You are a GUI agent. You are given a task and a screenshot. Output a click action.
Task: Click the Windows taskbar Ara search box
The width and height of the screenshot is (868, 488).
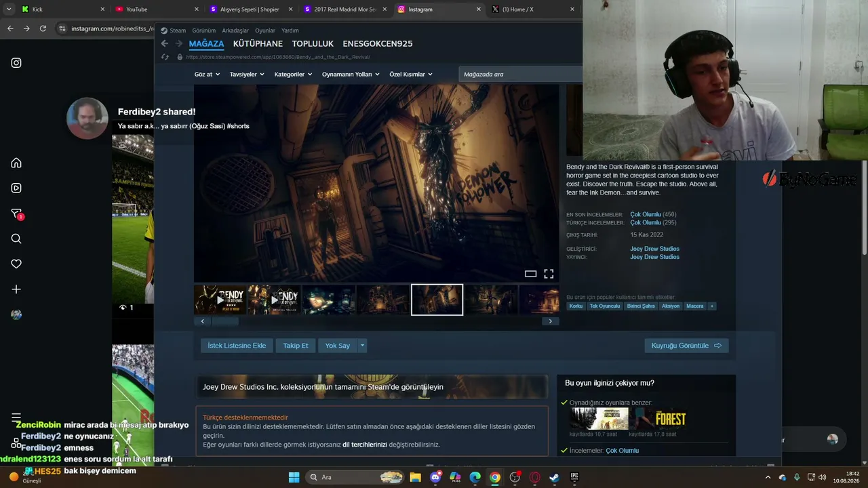355,477
